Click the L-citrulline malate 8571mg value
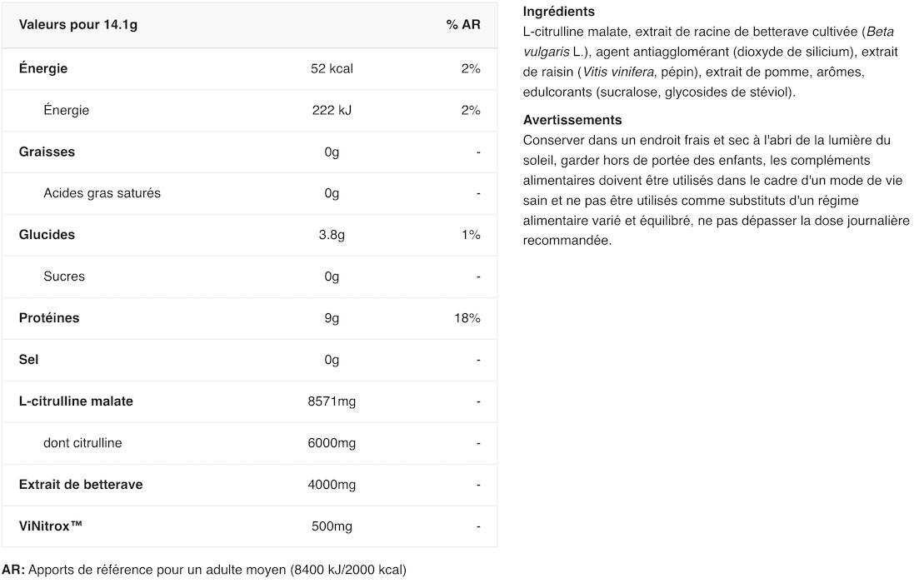The width and height of the screenshot is (924, 583). click(332, 401)
